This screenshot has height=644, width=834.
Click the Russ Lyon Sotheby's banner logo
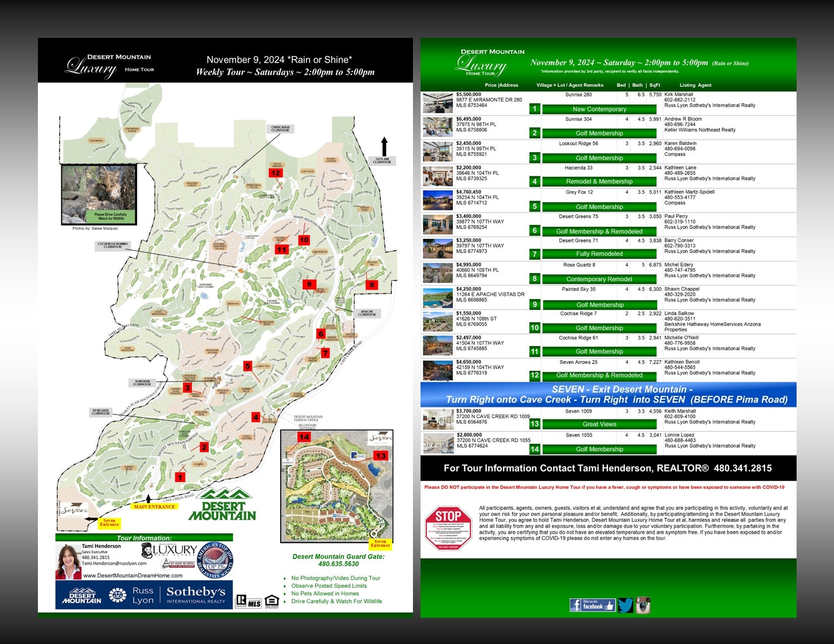(x=144, y=595)
